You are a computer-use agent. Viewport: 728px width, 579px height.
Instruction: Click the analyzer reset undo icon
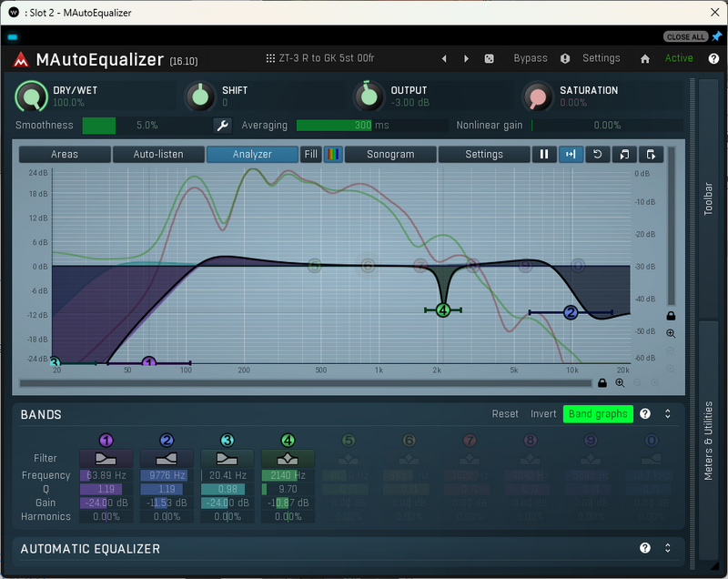click(598, 154)
